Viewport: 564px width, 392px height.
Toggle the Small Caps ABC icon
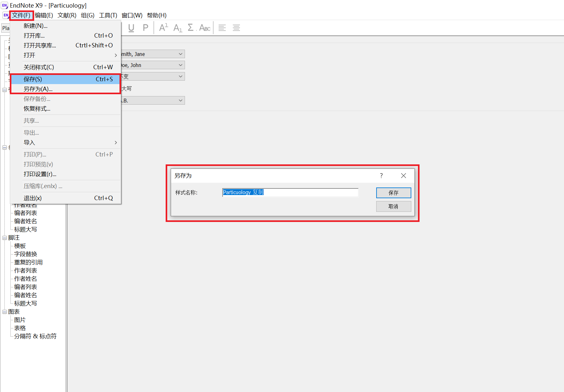tap(205, 28)
